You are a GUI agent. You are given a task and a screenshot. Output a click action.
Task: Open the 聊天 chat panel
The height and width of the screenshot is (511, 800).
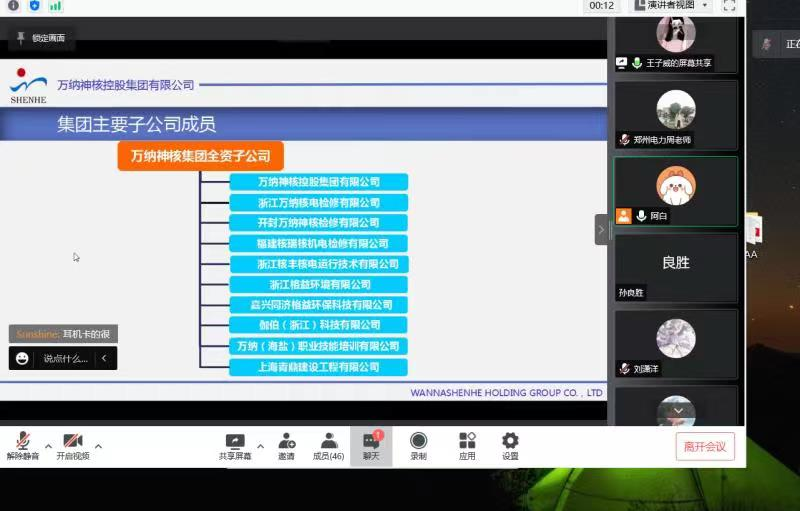point(371,446)
